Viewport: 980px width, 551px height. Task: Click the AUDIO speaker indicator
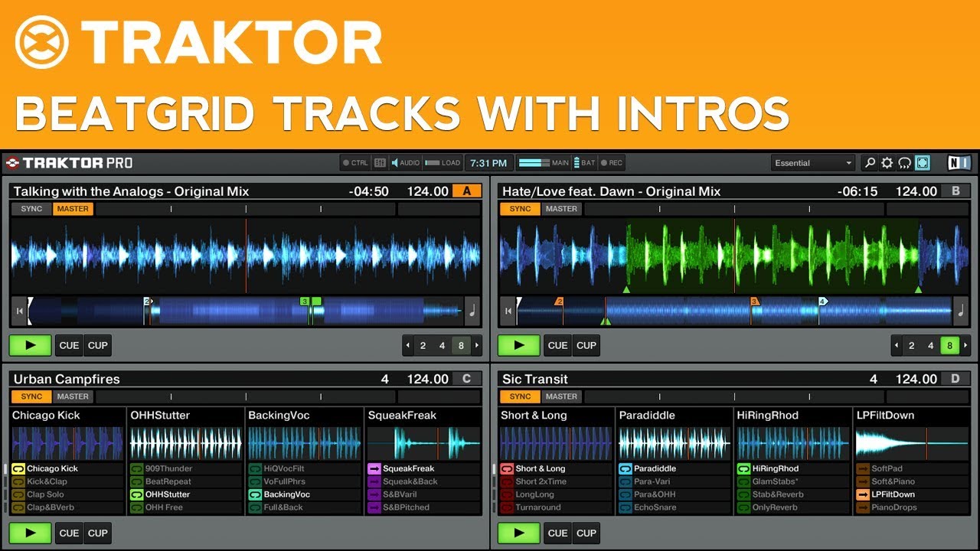click(406, 163)
